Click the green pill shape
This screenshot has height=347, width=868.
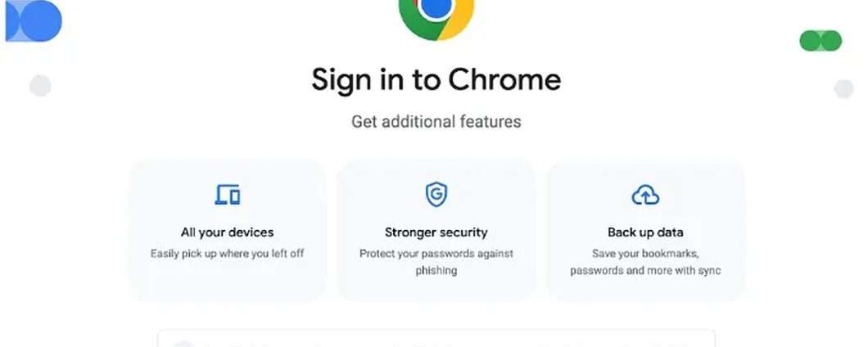click(x=821, y=40)
